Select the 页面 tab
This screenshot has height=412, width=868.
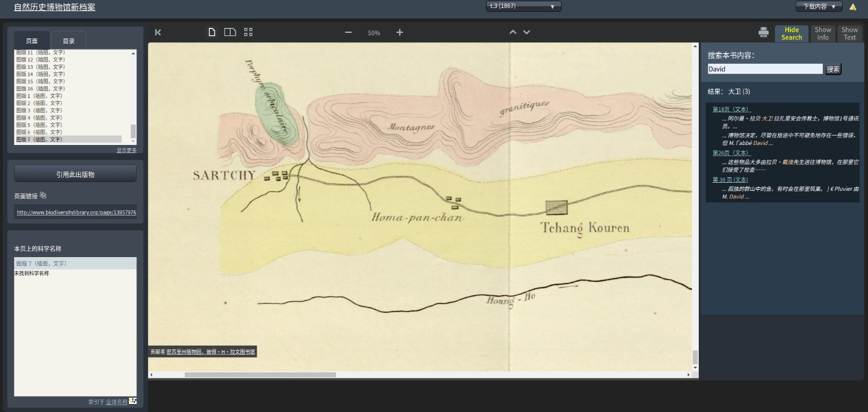pyautogui.click(x=32, y=41)
